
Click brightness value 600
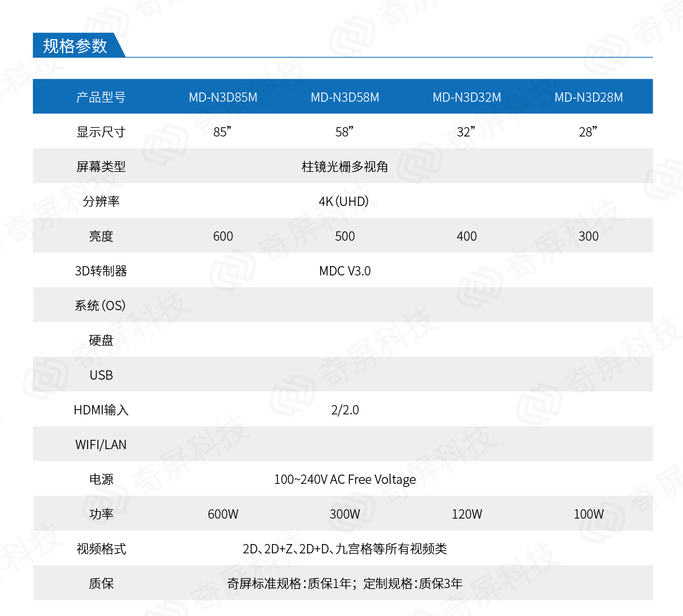click(223, 236)
